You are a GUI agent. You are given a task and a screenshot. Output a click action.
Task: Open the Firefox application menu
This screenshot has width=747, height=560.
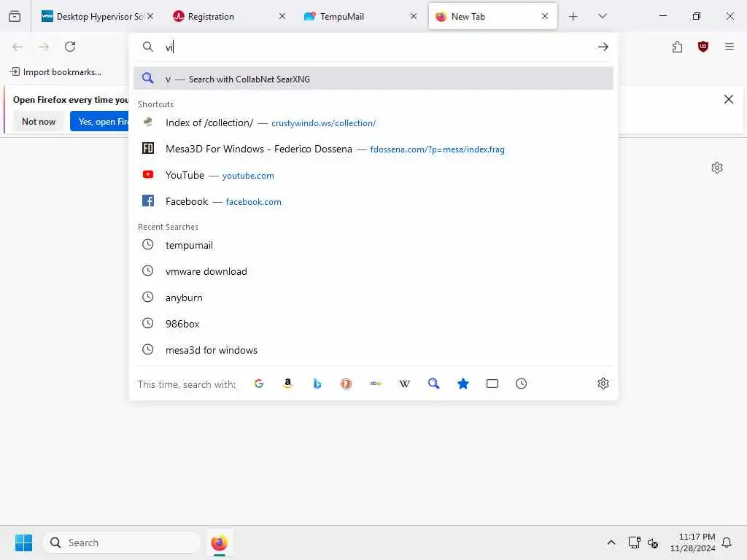729,47
